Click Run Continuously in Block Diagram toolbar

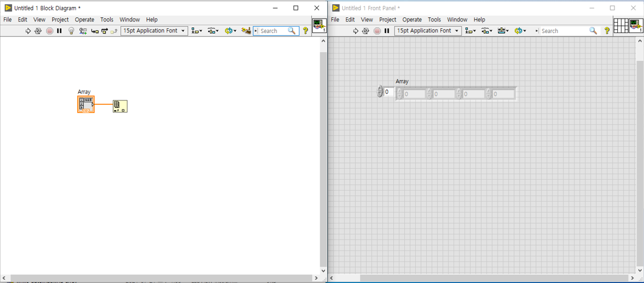pyautogui.click(x=38, y=31)
